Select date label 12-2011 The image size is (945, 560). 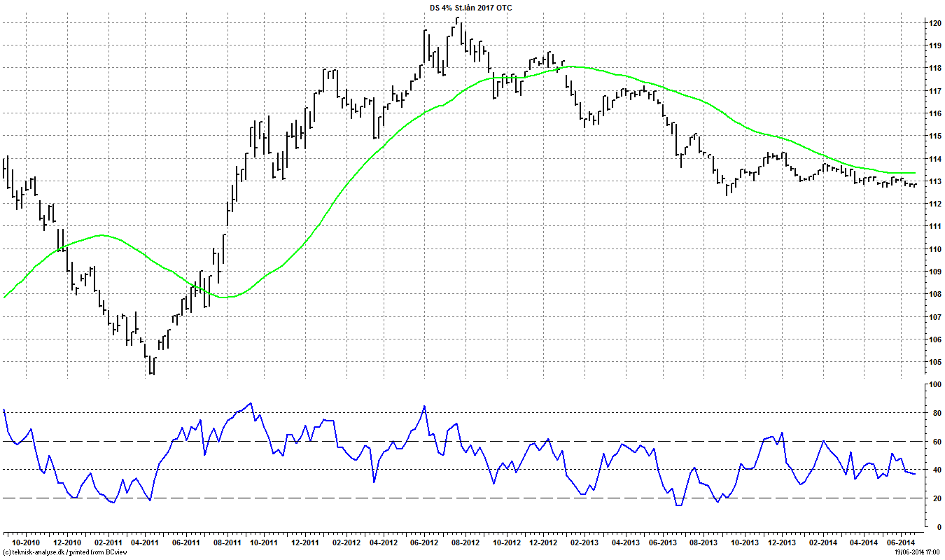click(305, 542)
